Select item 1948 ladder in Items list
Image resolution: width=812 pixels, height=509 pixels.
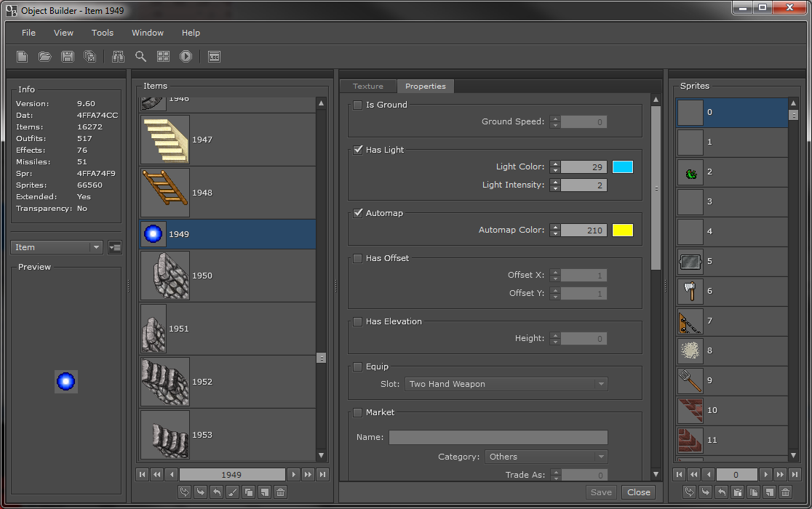pos(228,193)
